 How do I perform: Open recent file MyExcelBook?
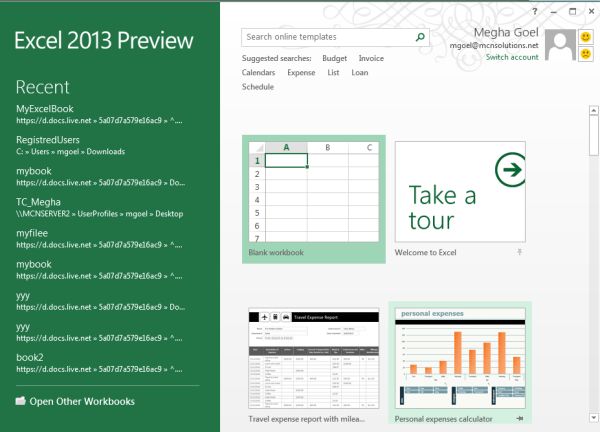(x=99, y=114)
